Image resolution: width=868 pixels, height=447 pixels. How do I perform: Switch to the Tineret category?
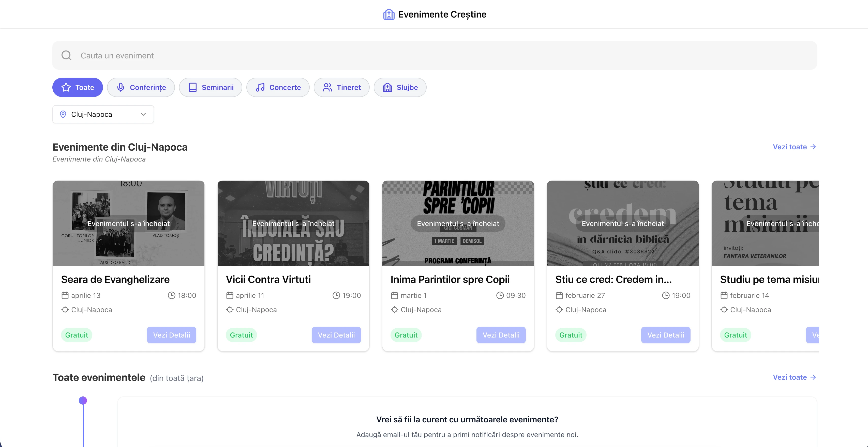tap(342, 88)
